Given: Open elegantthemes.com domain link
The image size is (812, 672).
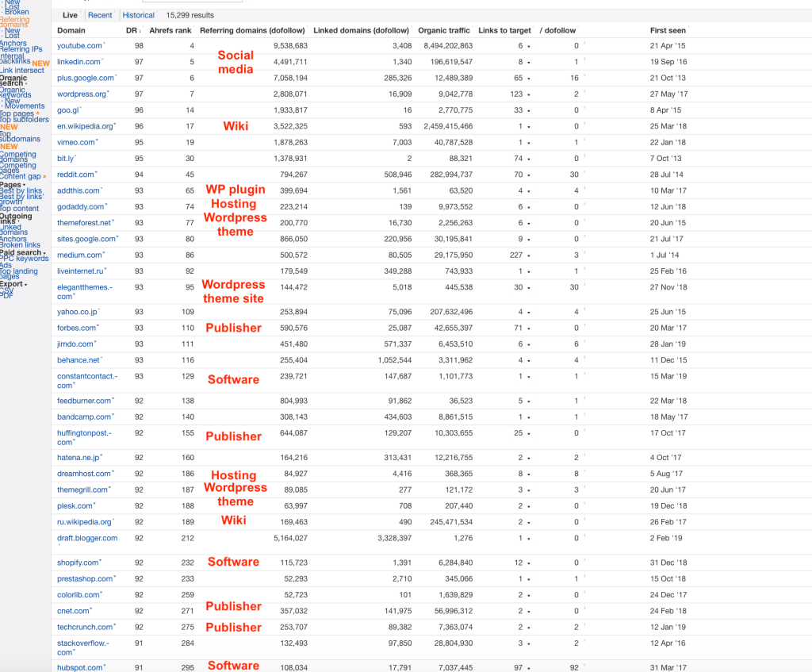Looking at the screenshot, I should pyautogui.click(x=85, y=292).
